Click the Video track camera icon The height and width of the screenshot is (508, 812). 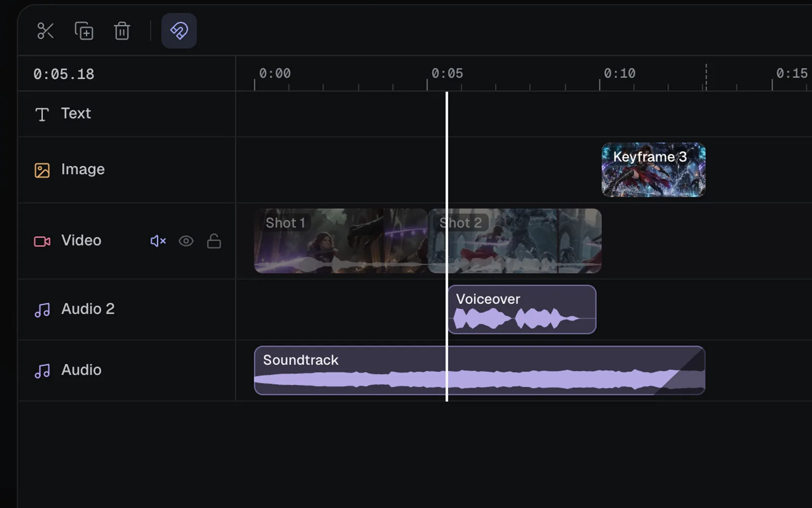(42, 241)
